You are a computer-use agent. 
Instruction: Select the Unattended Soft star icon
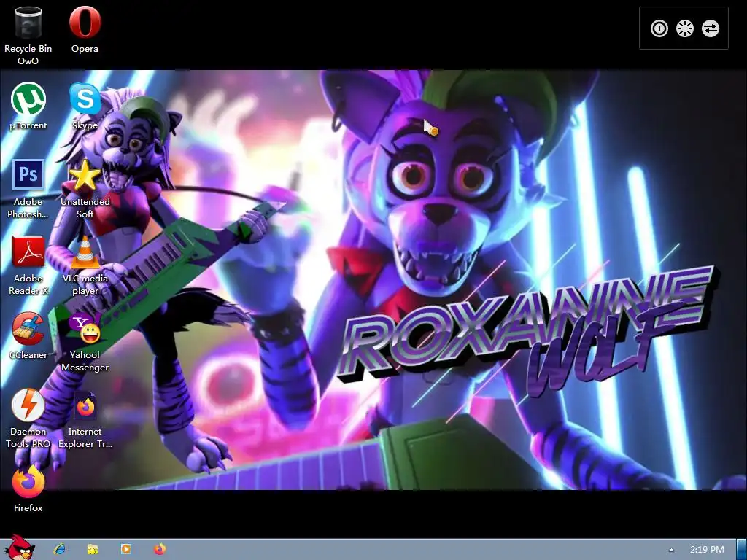(x=85, y=189)
